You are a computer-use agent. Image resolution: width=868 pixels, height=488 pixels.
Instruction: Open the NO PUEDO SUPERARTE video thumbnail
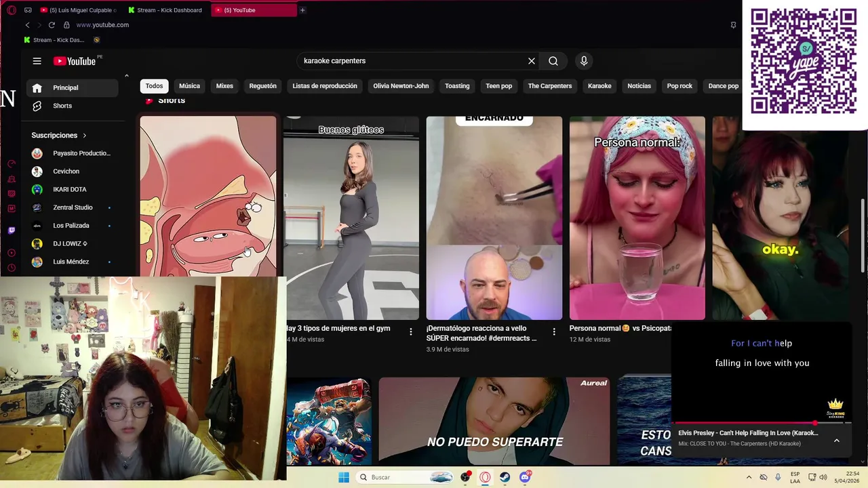(x=494, y=421)
